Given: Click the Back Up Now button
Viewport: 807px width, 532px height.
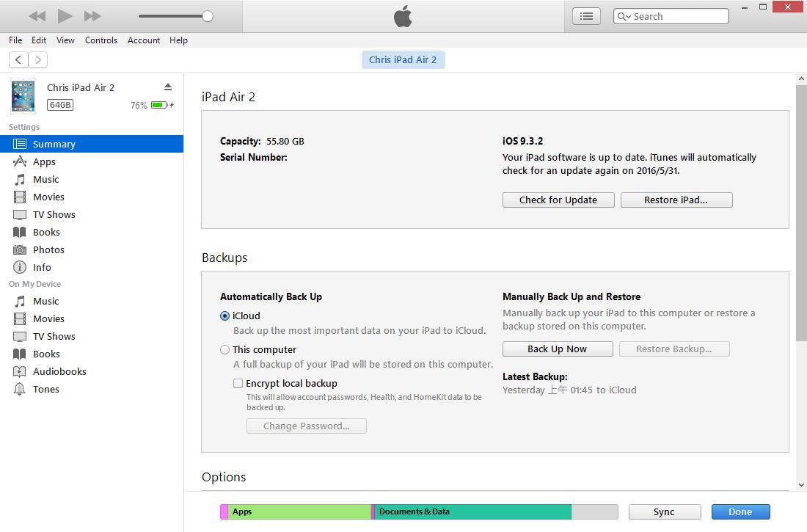Looking at the screenshot, I should tap(557, 349).
